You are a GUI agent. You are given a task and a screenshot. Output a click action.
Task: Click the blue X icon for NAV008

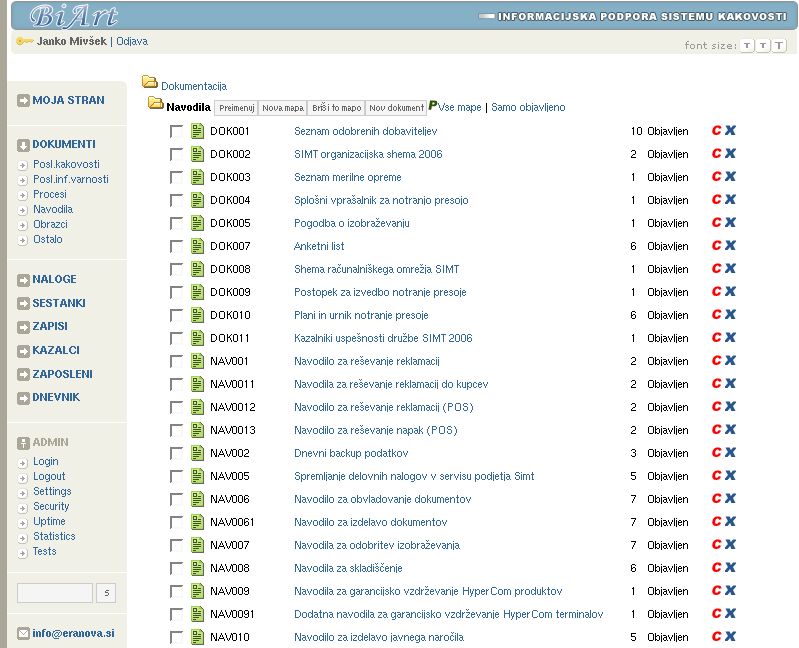click(x=730, y=568)
